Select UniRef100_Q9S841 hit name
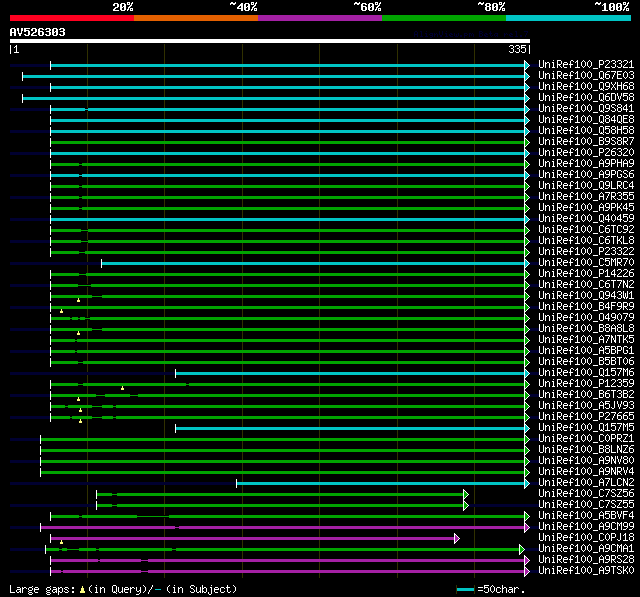 pyautogui.click(x=586, y=109)
